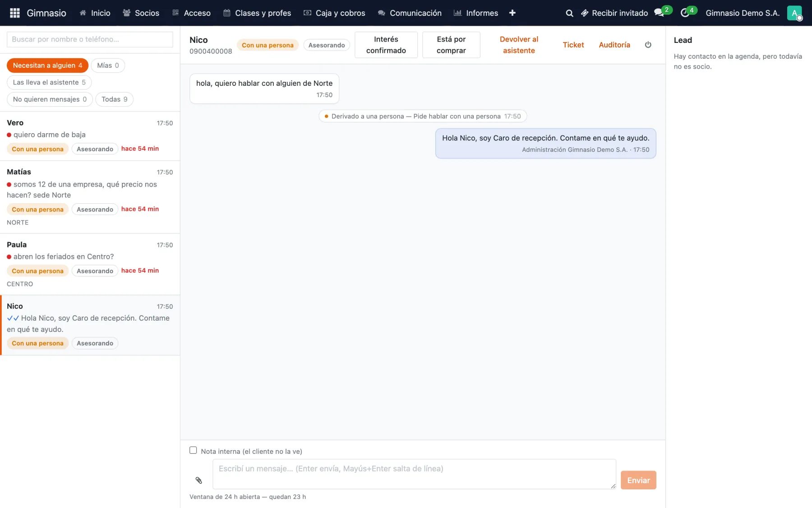Click the paperclip attach icon
The height and width of the screenshot is (508, 812).
click(198, 480)
